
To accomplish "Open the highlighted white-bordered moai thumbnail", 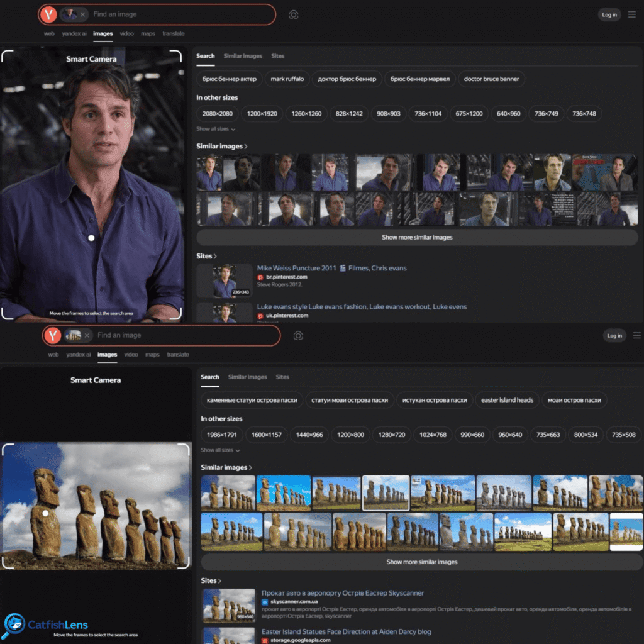I will (x=386, y=493).
